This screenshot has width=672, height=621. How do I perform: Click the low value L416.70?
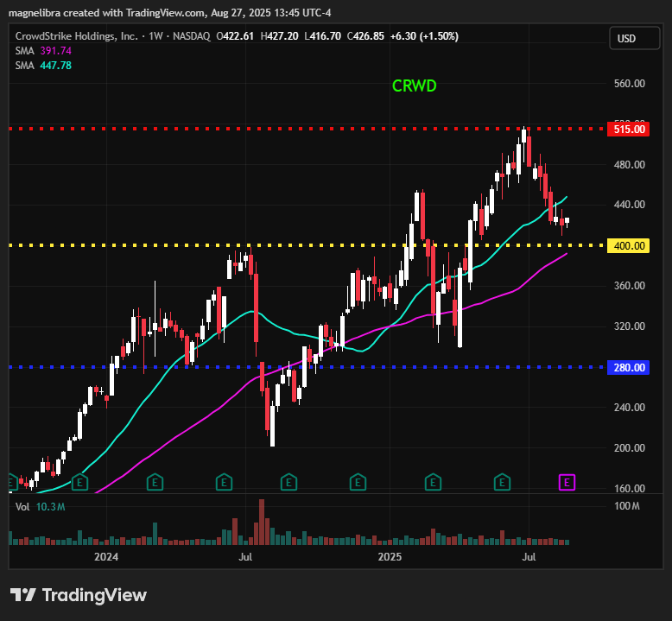[322, 36]
